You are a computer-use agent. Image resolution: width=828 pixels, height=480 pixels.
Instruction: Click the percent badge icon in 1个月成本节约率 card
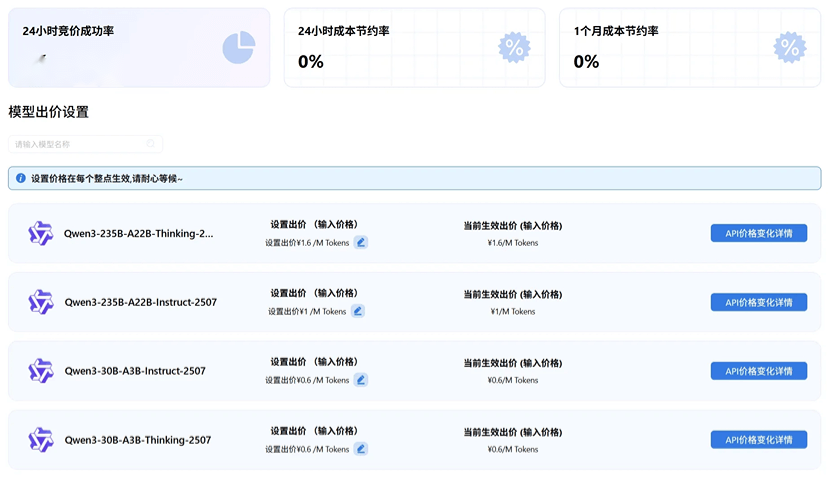tap(790, 48)
